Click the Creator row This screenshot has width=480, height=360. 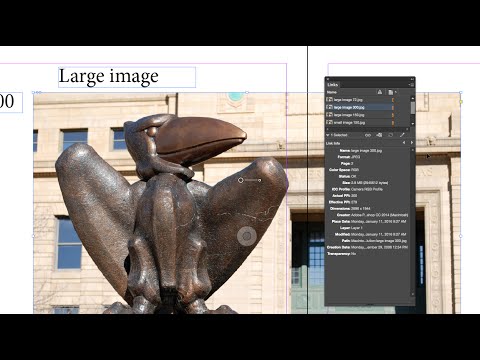tap(372, 215)
